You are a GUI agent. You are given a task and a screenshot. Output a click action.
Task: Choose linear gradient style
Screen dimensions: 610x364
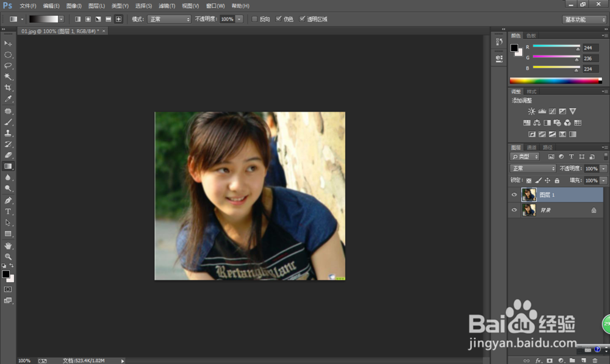(x=78, y=19)
